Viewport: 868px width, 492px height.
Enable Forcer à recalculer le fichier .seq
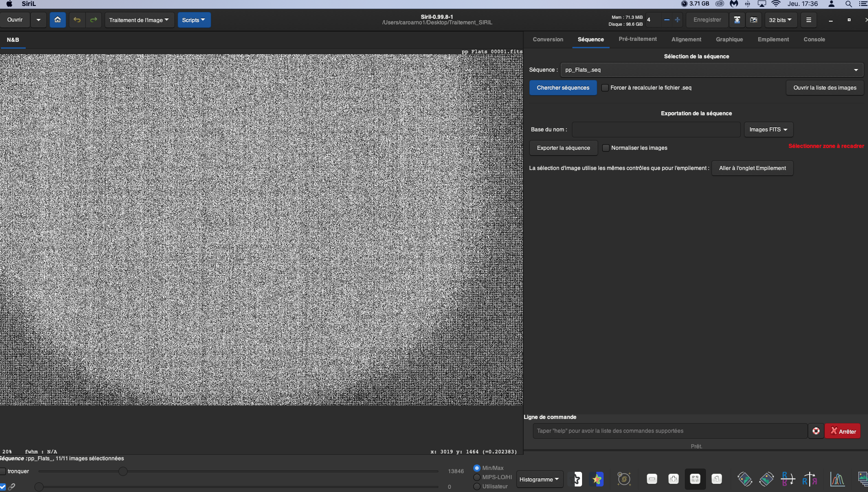[x=605, y=88]
